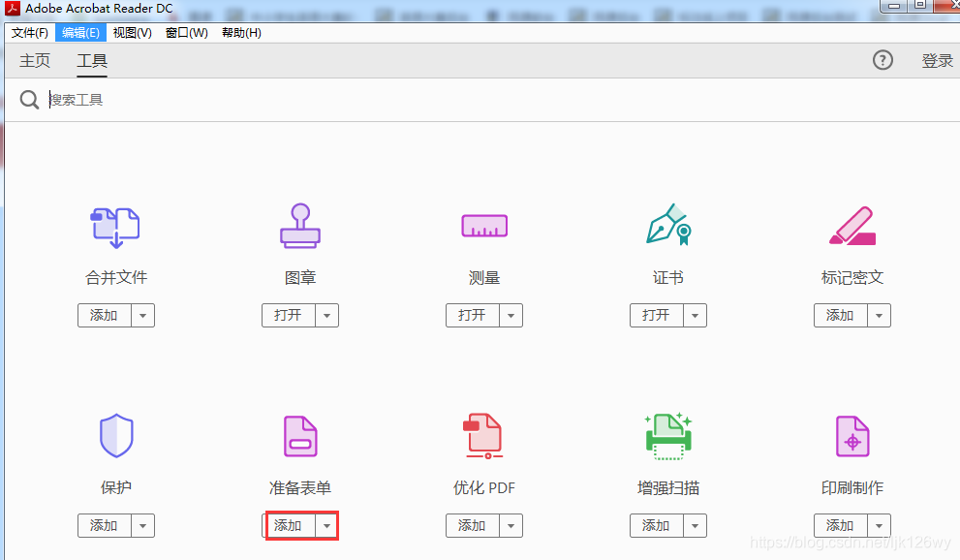
Task: Click the 保护 tool label
Action: 116,487
